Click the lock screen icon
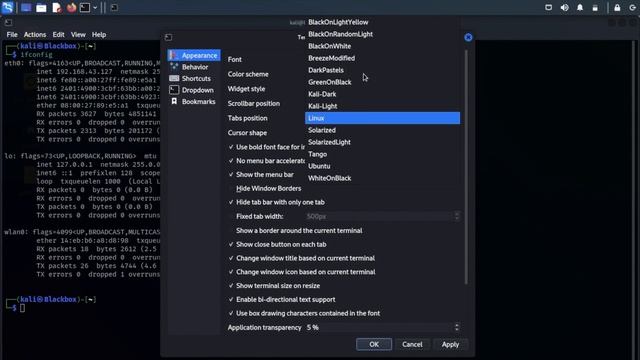640x360 pixels. click(617, 7)
